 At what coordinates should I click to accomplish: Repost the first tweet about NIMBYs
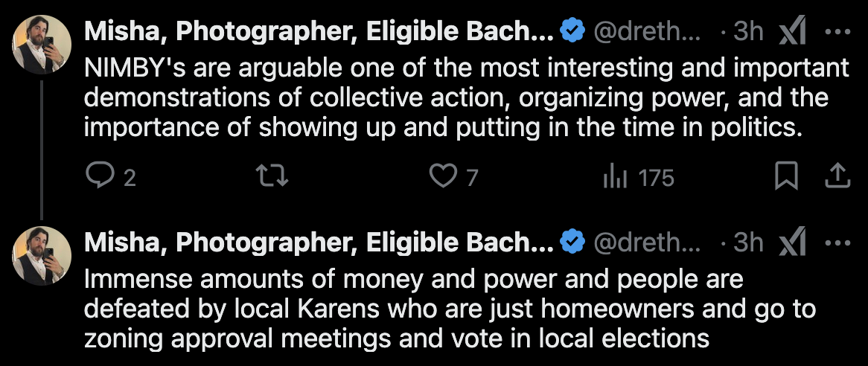coord(272,177)
